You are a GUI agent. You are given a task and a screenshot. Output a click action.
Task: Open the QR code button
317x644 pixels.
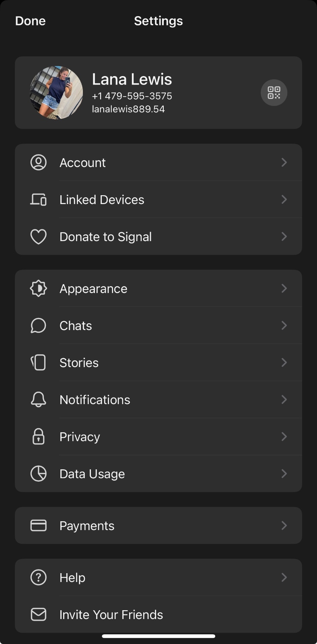tap(274, 93)
